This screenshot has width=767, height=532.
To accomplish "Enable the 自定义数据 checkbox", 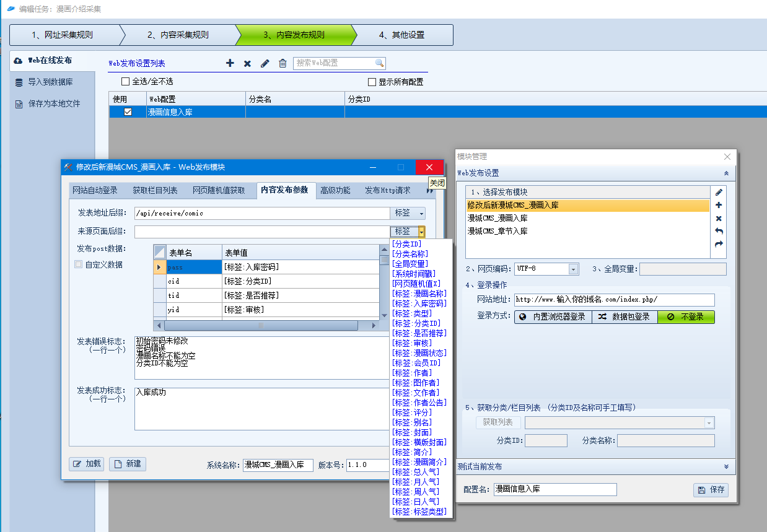I will pyautogui.click(x=78, y=264).
